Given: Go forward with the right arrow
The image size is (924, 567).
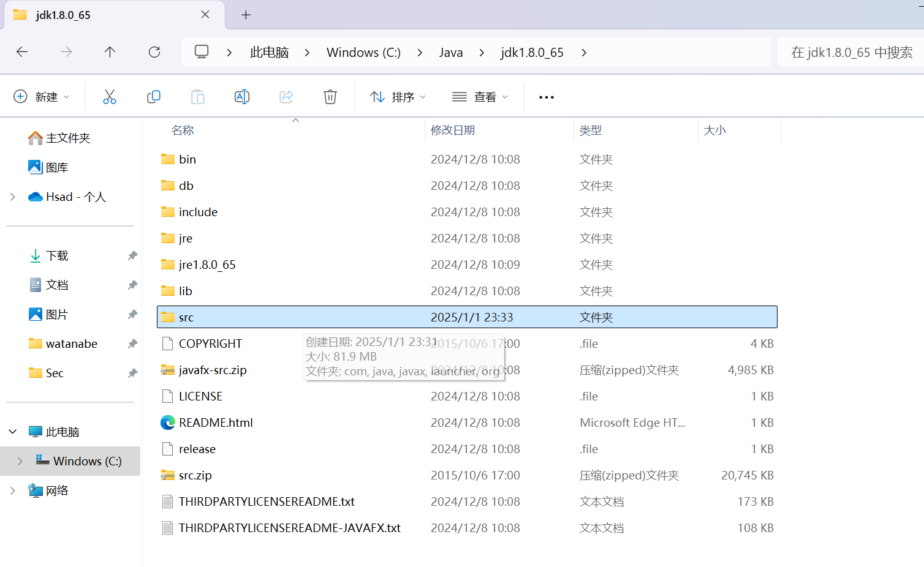Looking at the screenshot, I should (x=66, y=52).
